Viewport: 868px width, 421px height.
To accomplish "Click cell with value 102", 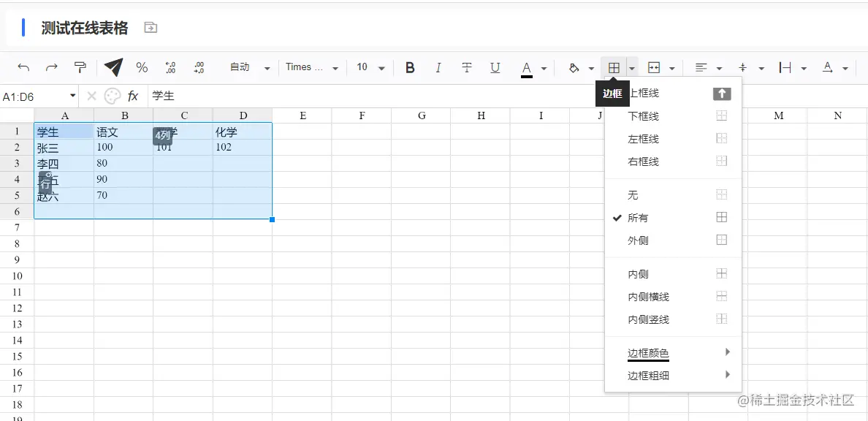I will (243, 148).
